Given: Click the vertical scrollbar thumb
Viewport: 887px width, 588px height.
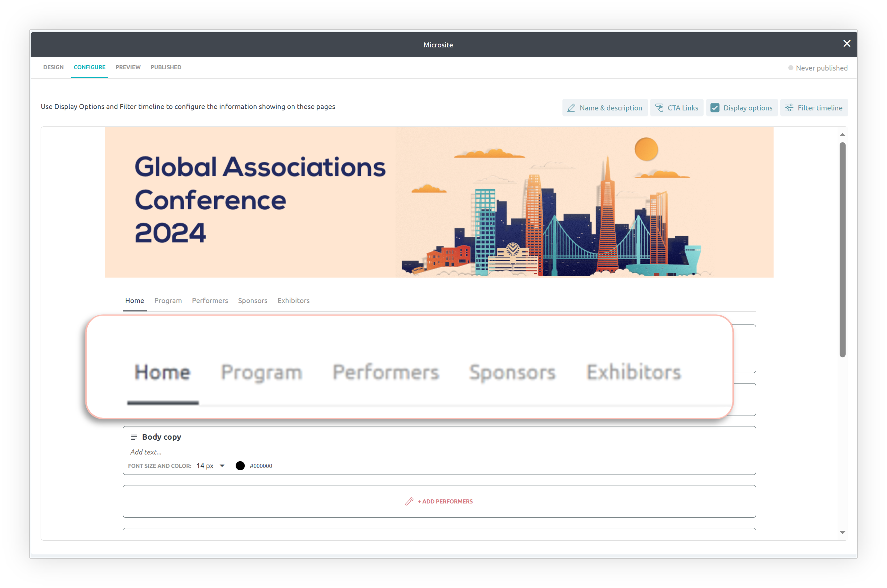Looking at the screenshot, I should (x=842, y=250).
